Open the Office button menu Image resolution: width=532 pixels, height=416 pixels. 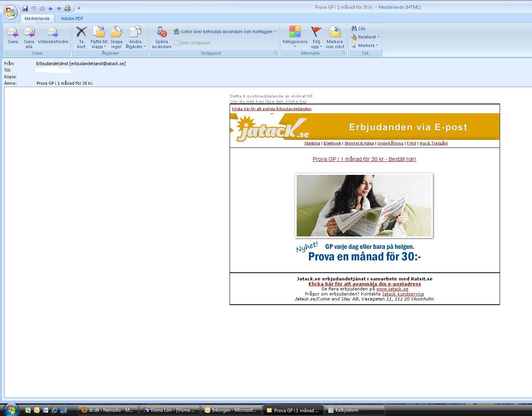point(10,11)
